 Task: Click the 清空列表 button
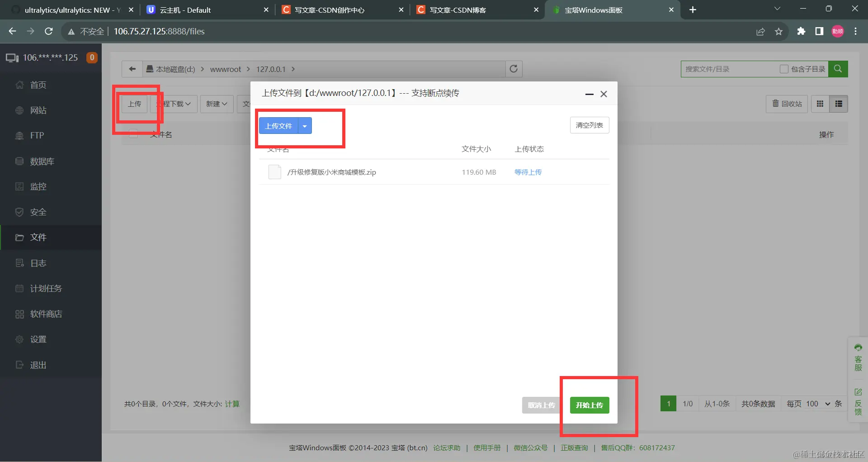coord(589,125)
